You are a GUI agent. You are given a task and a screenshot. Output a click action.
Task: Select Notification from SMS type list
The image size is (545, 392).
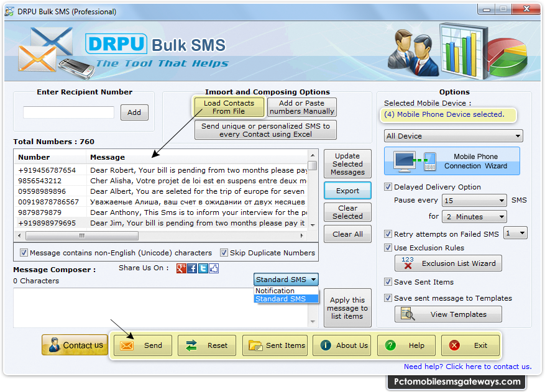[286, 291]
